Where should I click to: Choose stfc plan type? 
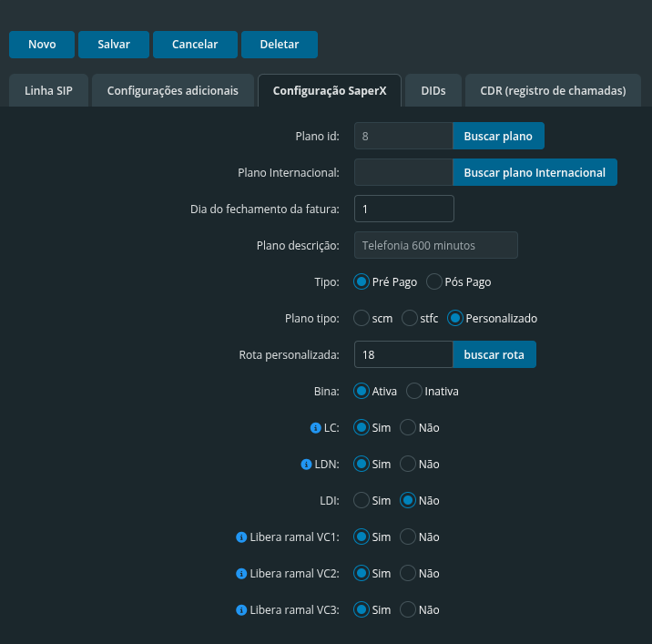pos(410,318)
